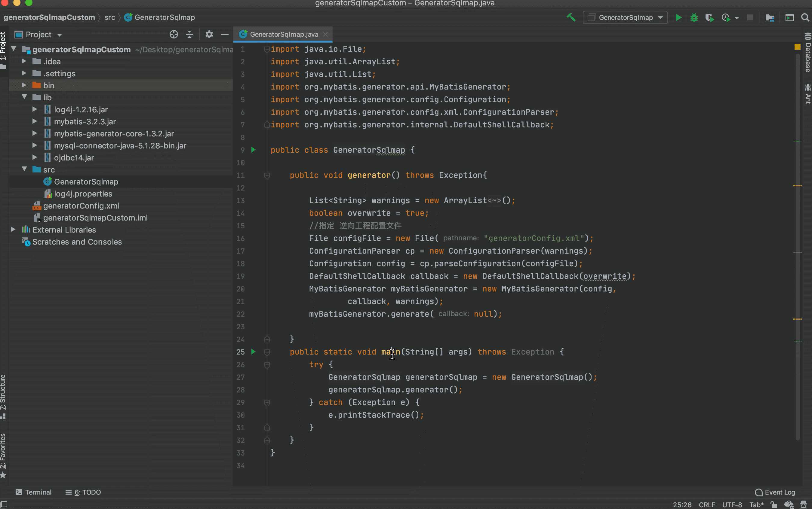Click the Build Project hammer icon
The height and width of the screenshot is (509, 812).
(571, 17)
